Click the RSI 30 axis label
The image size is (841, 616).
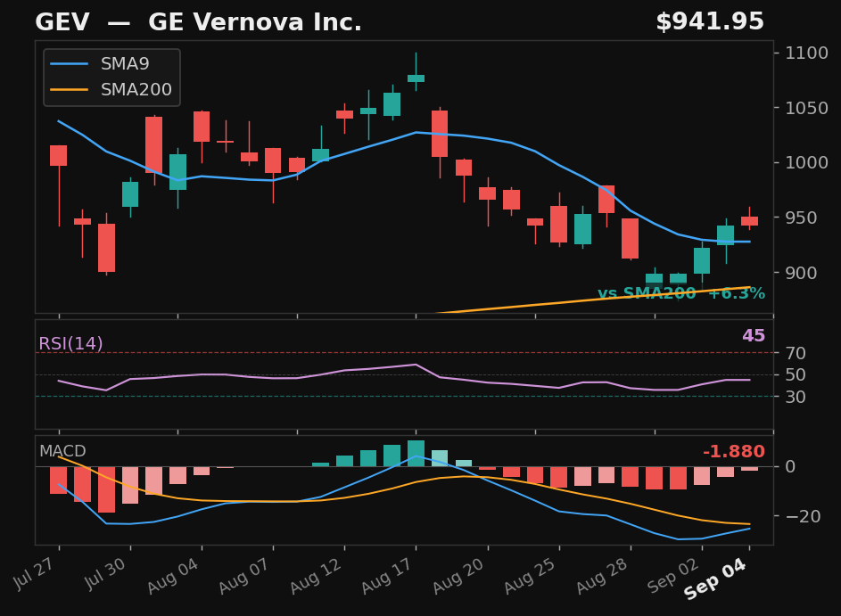pyautogui.click(x=796, y=397)
